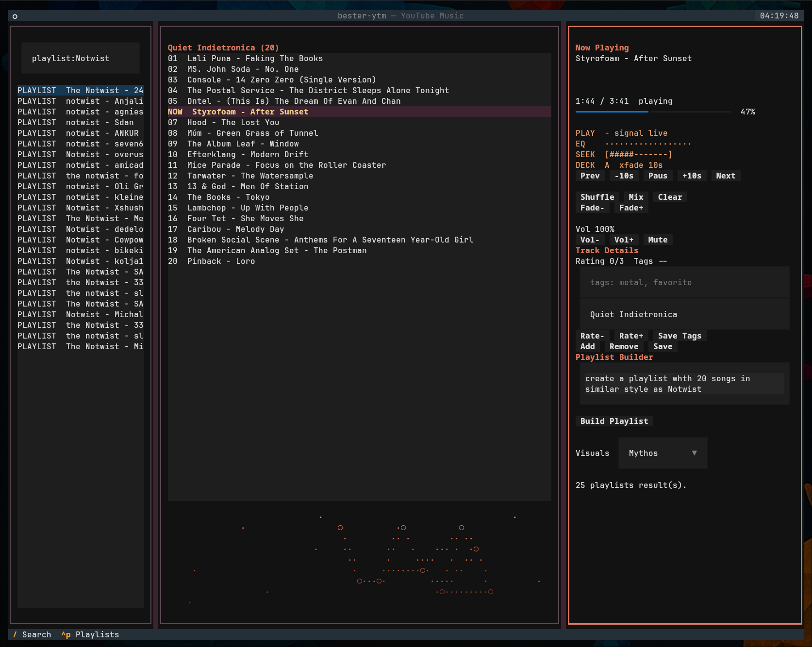
Task: Select playlist 'The Notwist - Mi'
Action: pyautogui.click(x=81, y=346)
